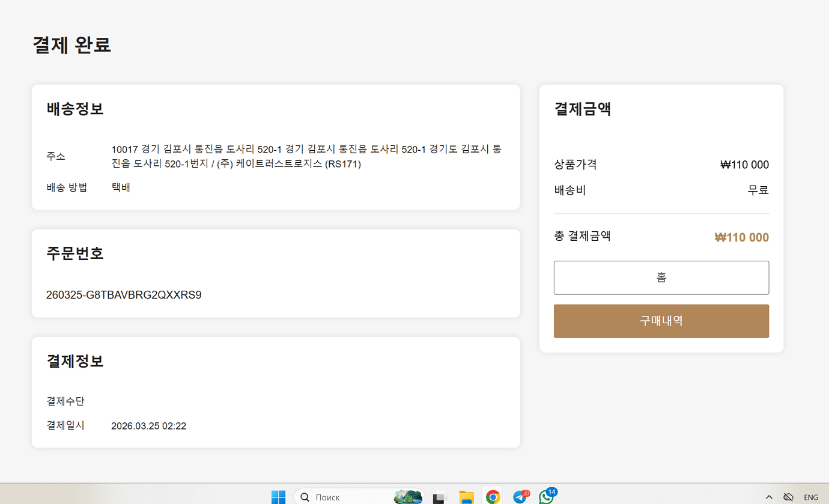Select the order number 260325-G8TBAVBRG2QXXRS9

pyautogui.click(x=124, y=294)
